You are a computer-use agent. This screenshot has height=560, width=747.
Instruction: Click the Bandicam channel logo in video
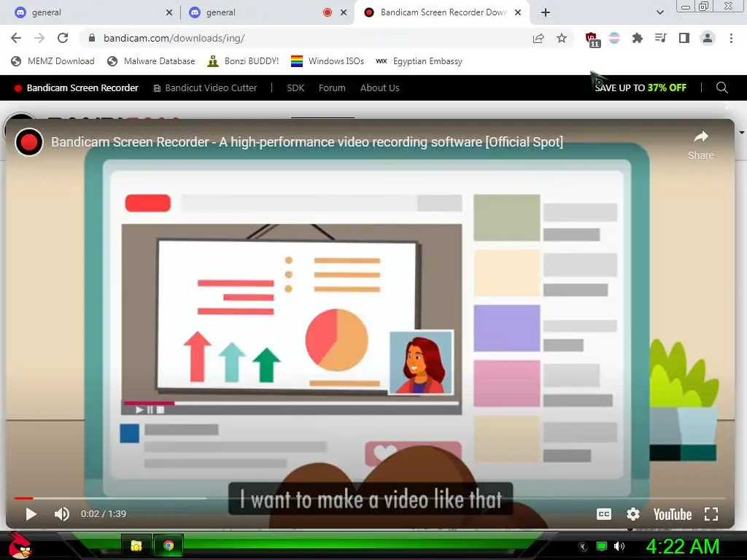pyautogui.click(x=29, y=142)
